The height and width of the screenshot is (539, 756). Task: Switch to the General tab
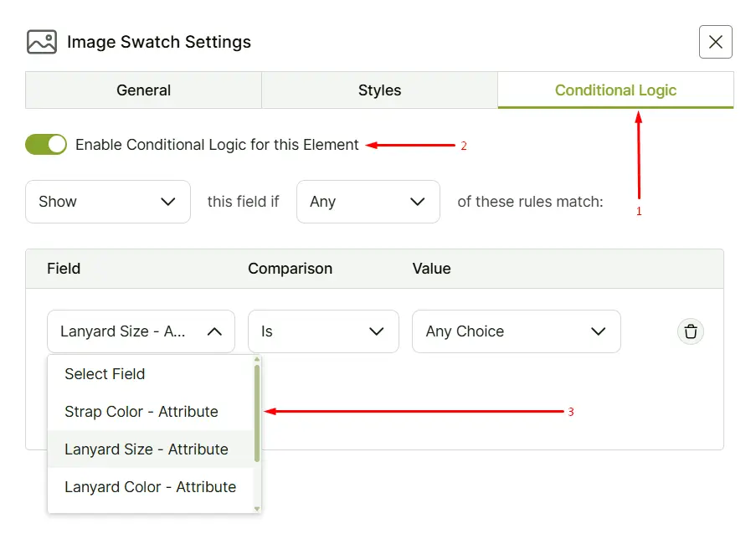pos(143,90)
